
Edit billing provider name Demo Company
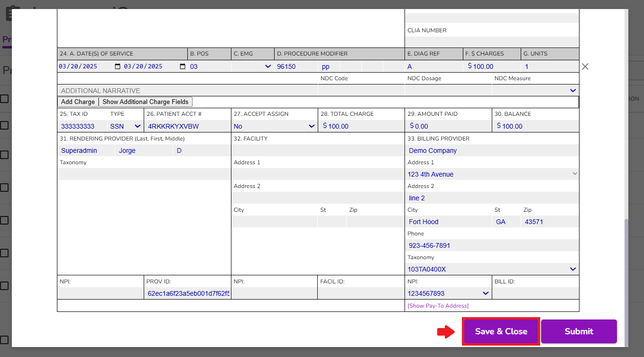tap(492, 150)
